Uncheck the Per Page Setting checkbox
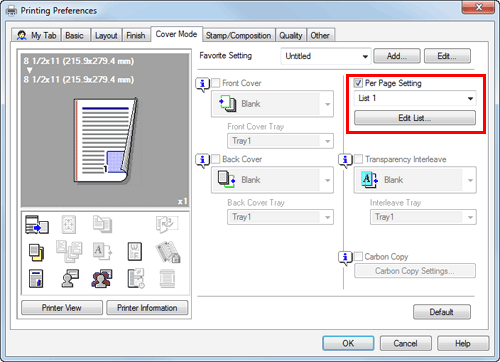 point(358,83)
